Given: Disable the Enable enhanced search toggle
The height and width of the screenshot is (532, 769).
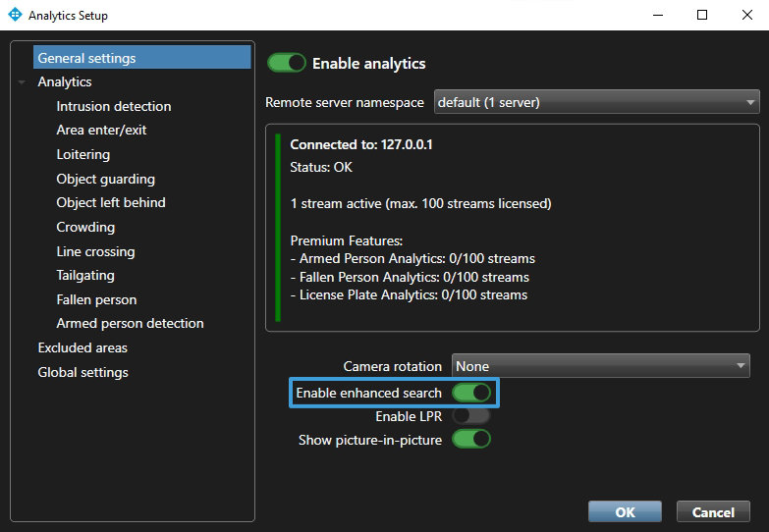Looking at the screenshot, I should pyautogui.click(x=470, y=393).
